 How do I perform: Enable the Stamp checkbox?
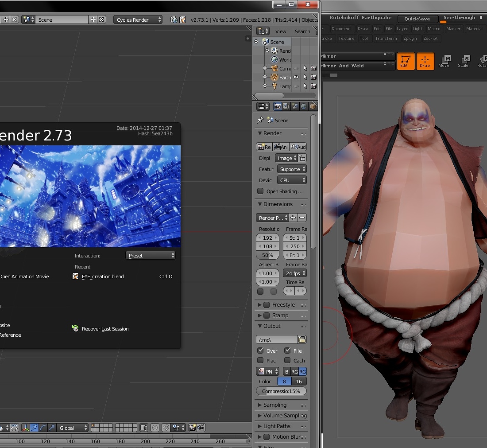pos(267,315)
